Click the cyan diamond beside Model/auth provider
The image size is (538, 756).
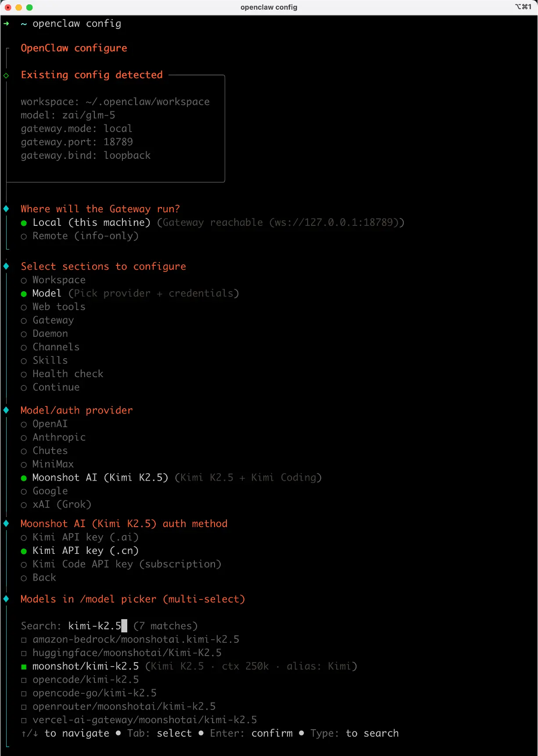pos(6,410)
